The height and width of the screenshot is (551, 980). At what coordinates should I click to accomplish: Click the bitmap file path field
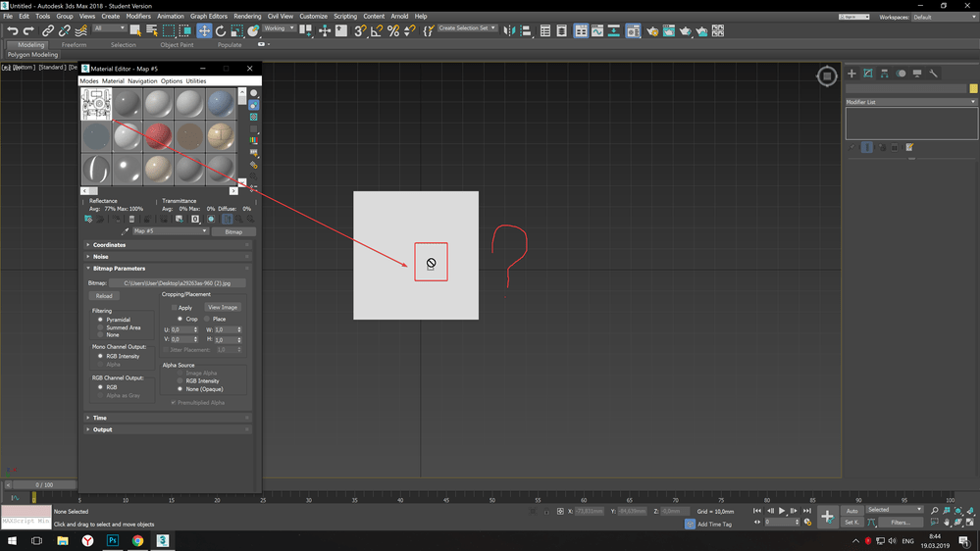click(177, 283)
